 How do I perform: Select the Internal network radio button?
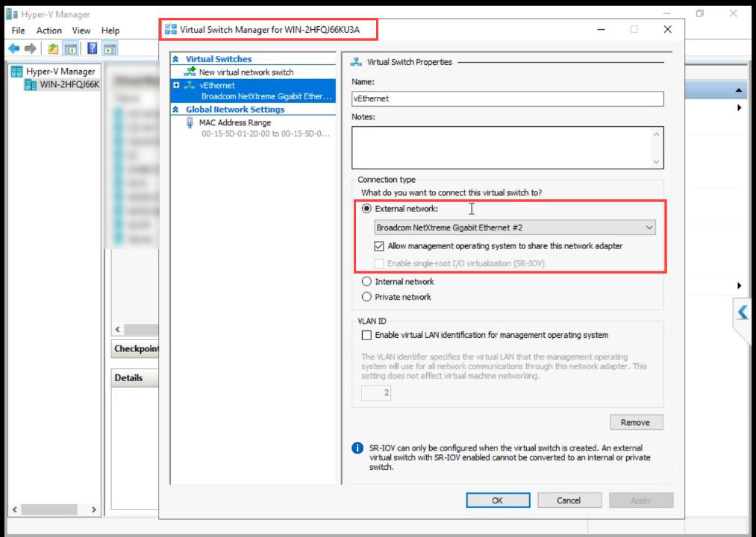coord(366,281)
